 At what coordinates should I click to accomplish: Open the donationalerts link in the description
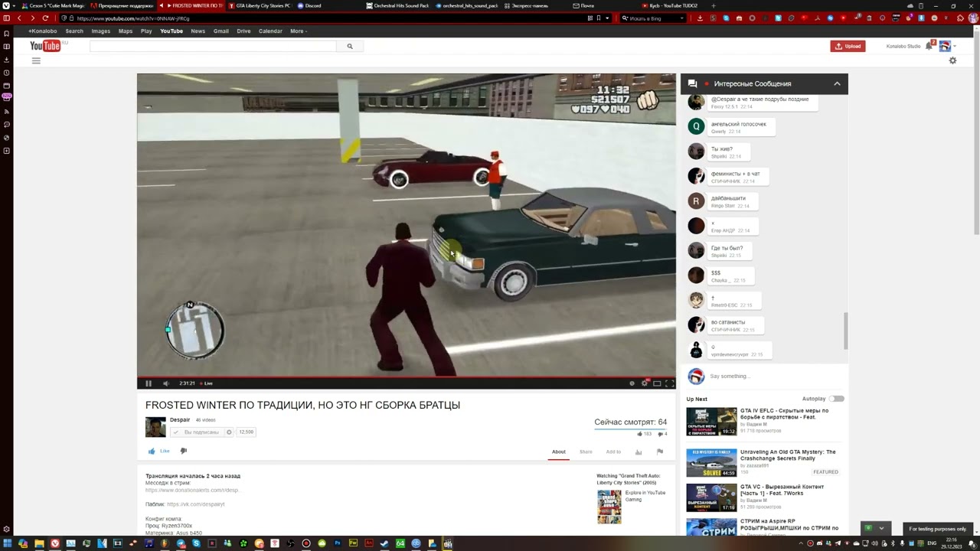[192, 490]
